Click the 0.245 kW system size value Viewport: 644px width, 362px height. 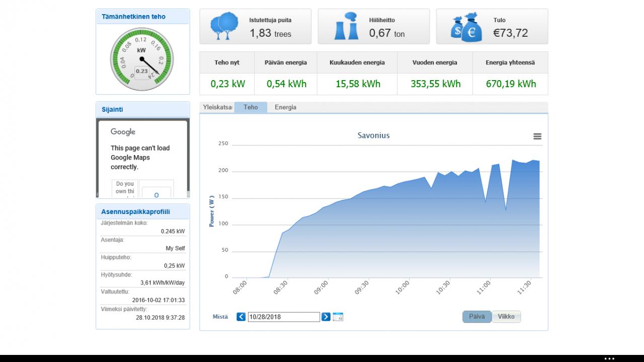pyautogui.click(x=173, y=232)
